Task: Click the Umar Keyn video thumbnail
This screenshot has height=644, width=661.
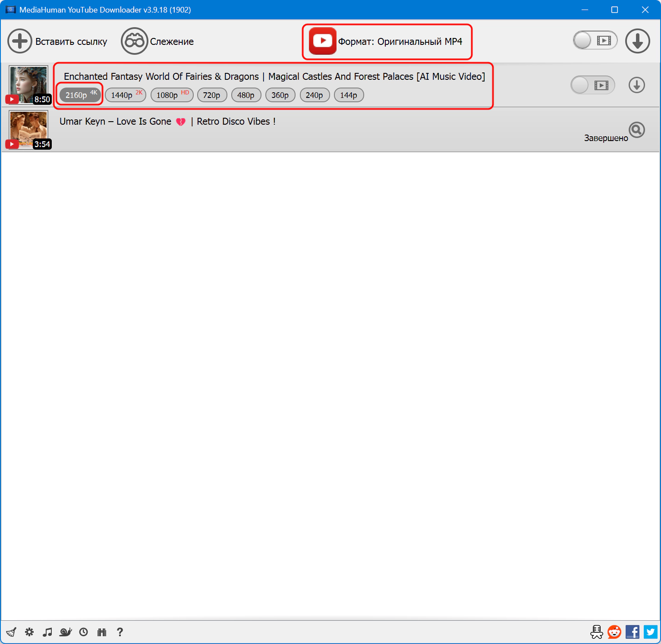Action: (x=28, y=129)
